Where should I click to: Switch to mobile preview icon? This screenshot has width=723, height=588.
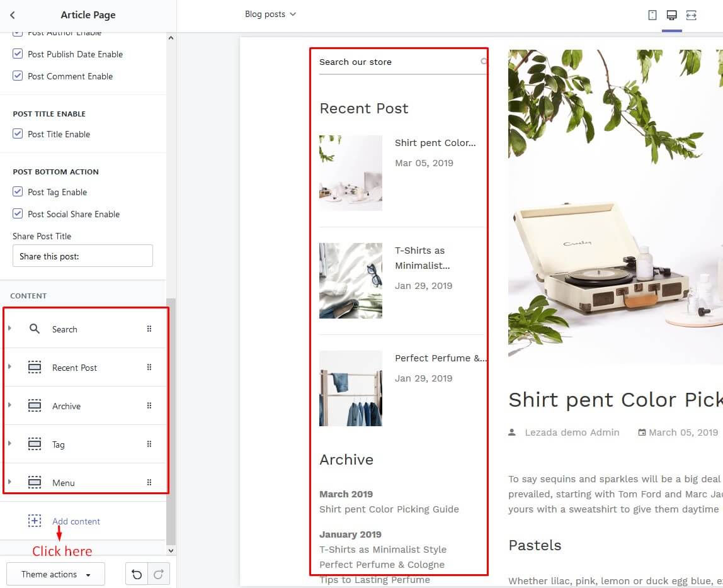[x=652, y=15]
